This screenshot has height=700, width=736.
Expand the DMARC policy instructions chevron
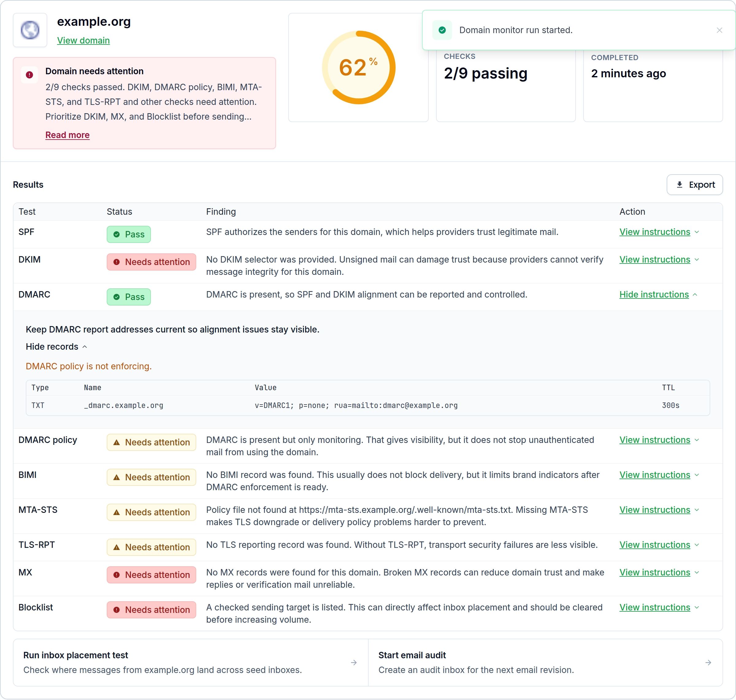696,440
